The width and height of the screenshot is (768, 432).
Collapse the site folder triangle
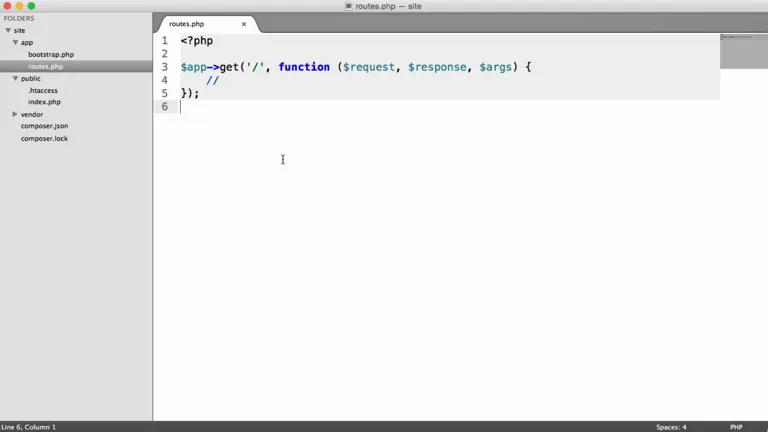click(8, 30)
